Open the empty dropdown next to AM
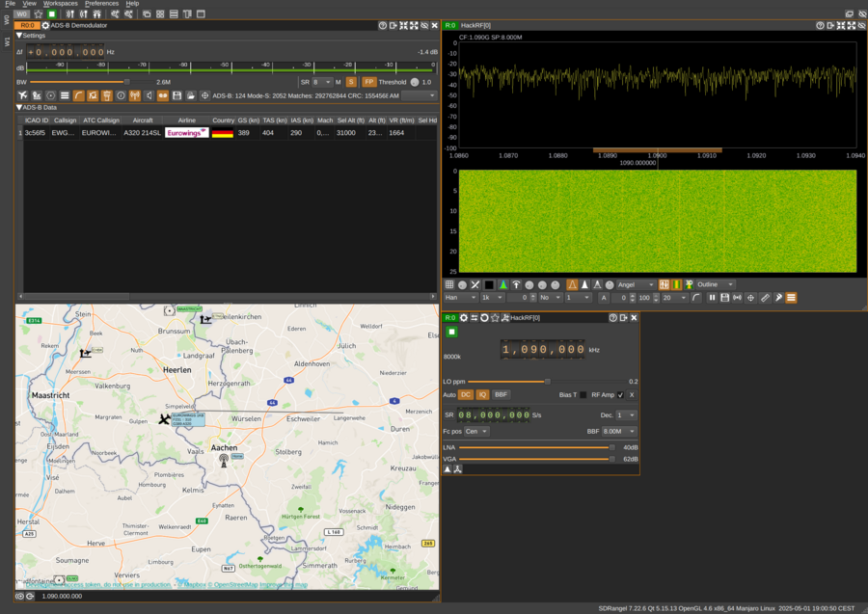868x614 pixels. coord(420,95)
